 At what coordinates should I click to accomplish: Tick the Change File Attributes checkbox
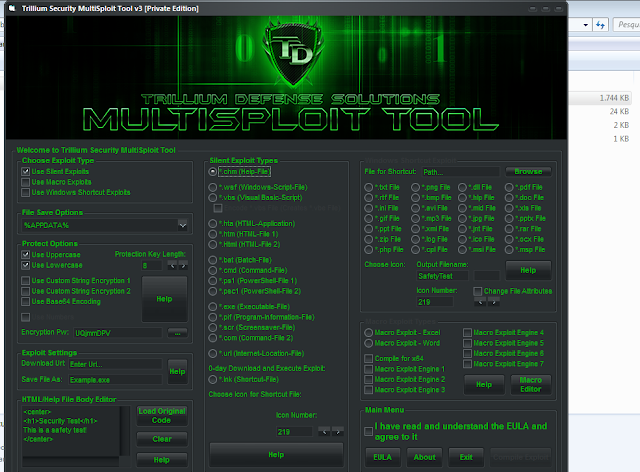478,291
